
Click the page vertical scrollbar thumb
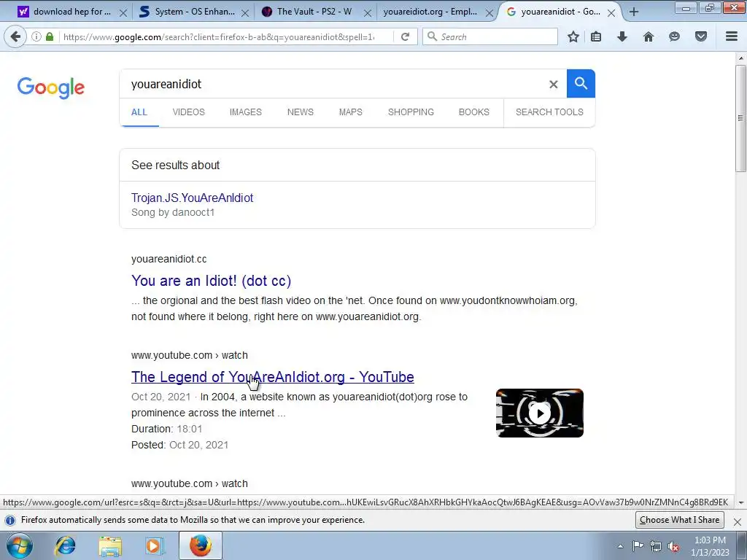point(740,118)
